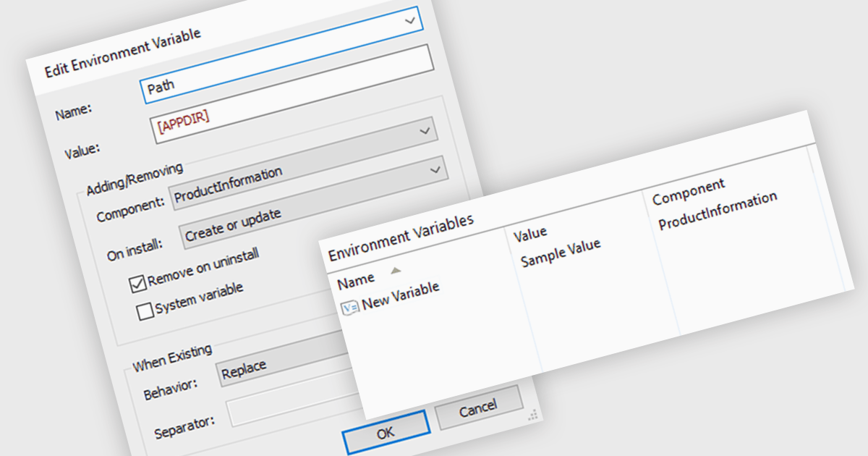Click the Name column sort arrow
The height and width of the screenshot is (456, 868).
395,270
